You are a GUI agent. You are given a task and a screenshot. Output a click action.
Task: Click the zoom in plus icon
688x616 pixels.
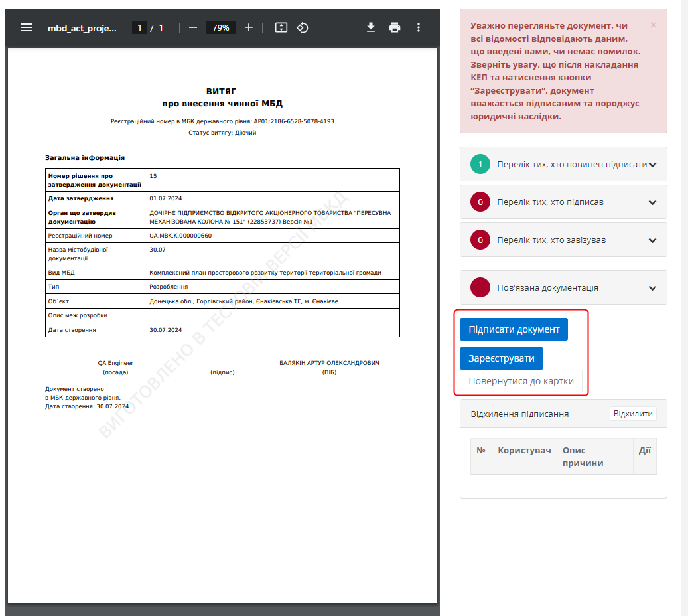(249, 27)
